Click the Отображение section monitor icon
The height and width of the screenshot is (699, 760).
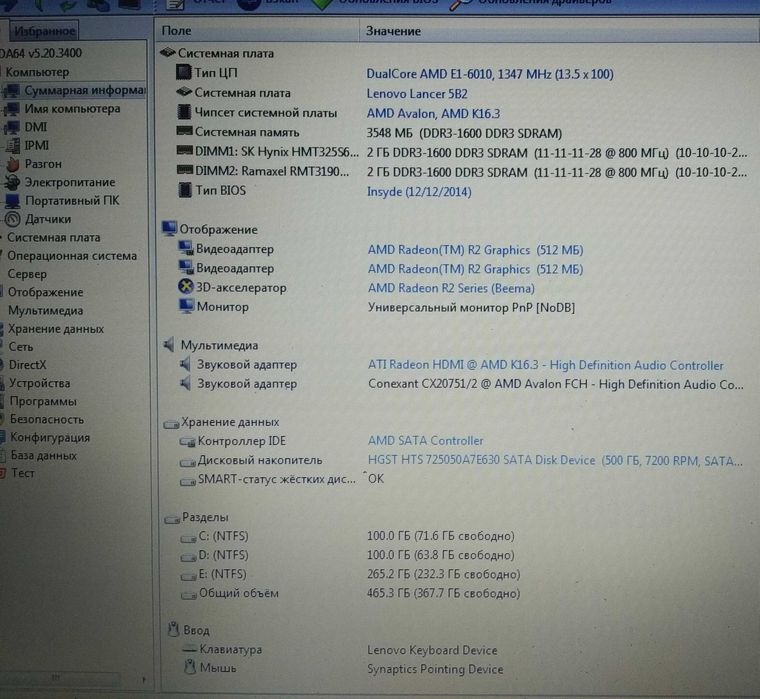point(169,228)
